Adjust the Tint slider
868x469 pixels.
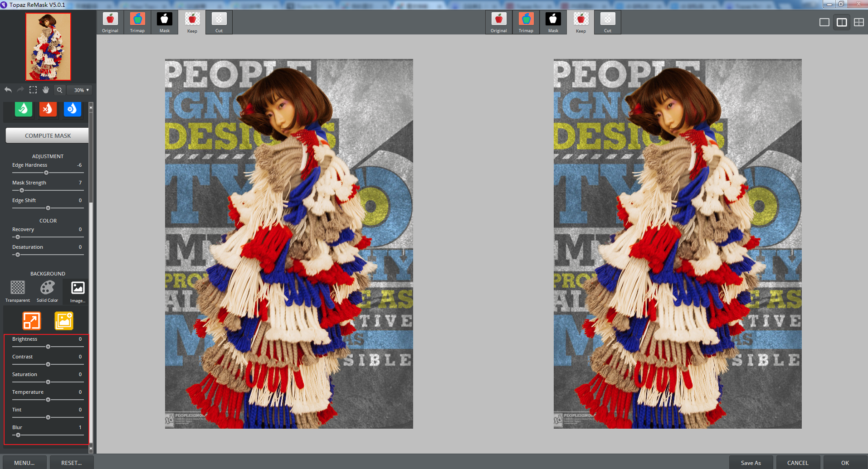pyautogui.click(x=48, y=417)
